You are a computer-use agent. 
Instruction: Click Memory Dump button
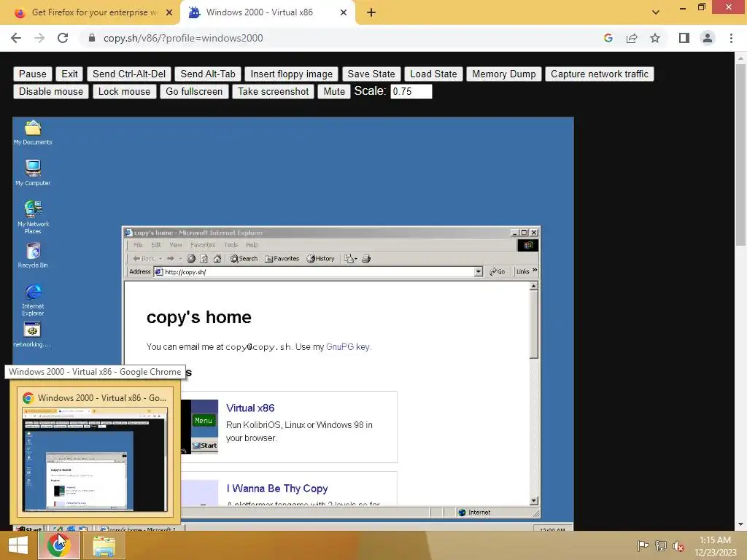(x=504, y=74)
